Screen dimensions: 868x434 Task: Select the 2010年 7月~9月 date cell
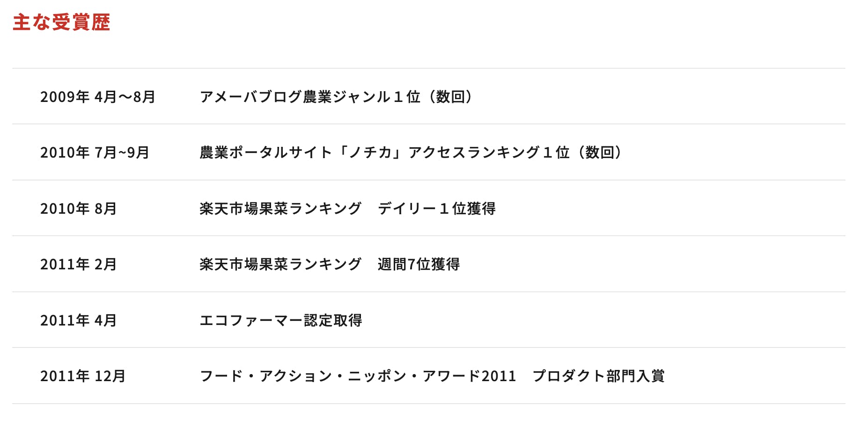click(95, 152)
